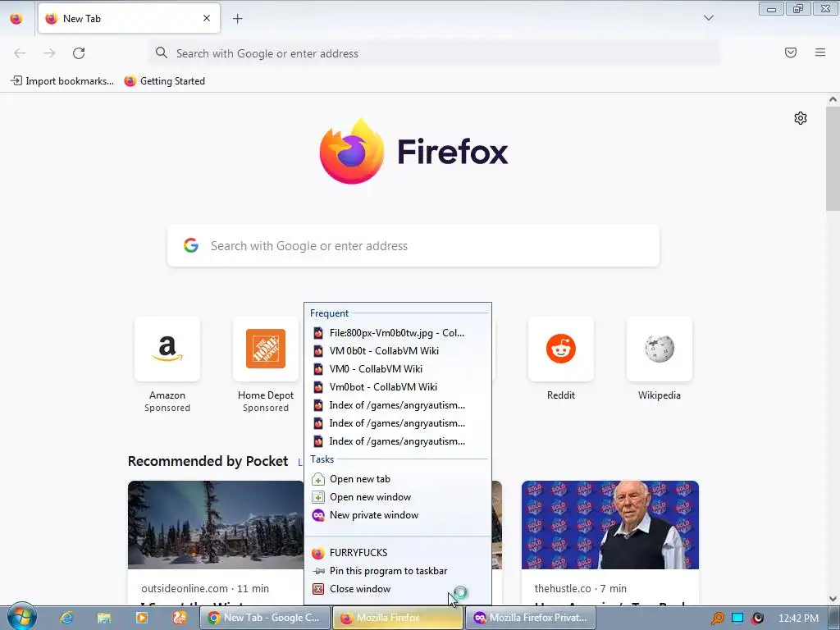Open jump list entry Vm0bot - CollabVM Wiki

[x=398, y=387]
